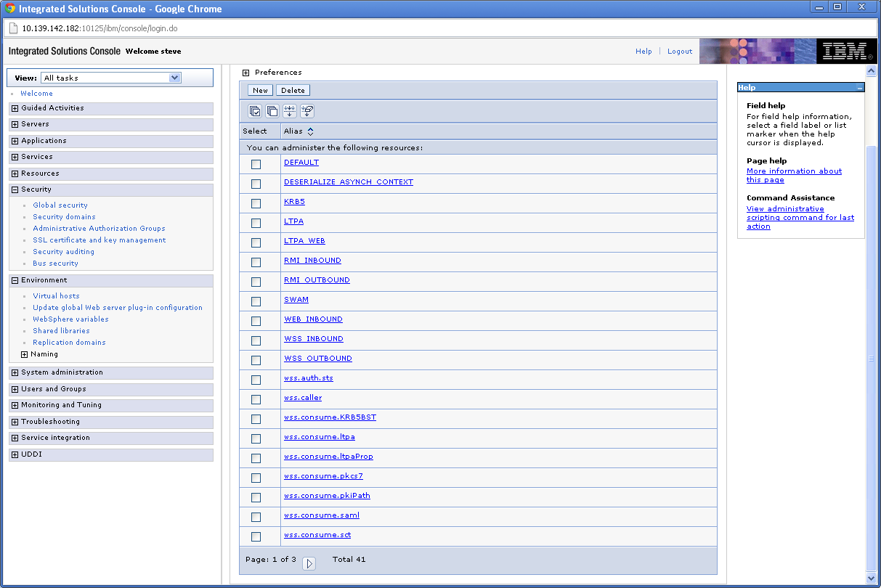The width and height of the screenshot is (881, 588).
Task: Tick the checkbox for DEFAULT
Action: 256,164
